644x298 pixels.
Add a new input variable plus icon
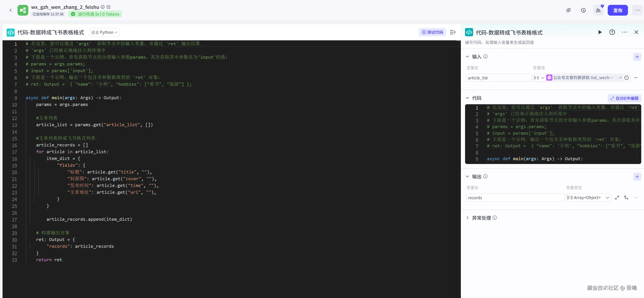pos(637,57)
